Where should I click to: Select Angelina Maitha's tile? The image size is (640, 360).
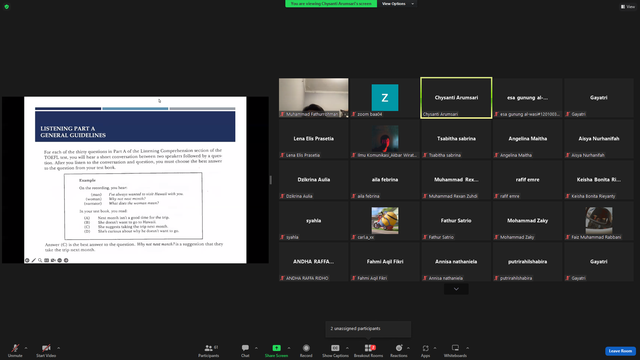tap(527, 139)
